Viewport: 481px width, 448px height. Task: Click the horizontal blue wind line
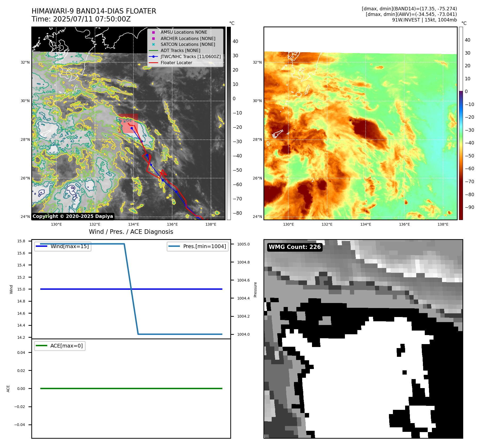pyautogui.click(x=131, y=289)
